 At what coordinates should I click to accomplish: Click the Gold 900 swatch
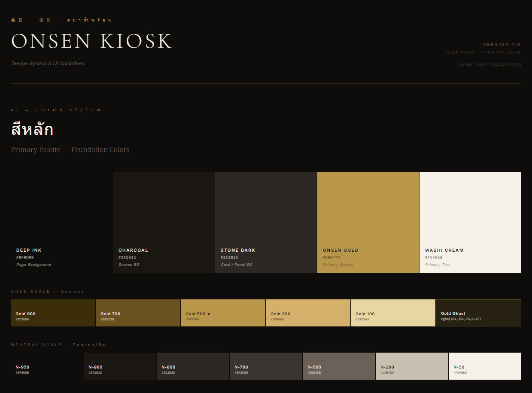53,313
